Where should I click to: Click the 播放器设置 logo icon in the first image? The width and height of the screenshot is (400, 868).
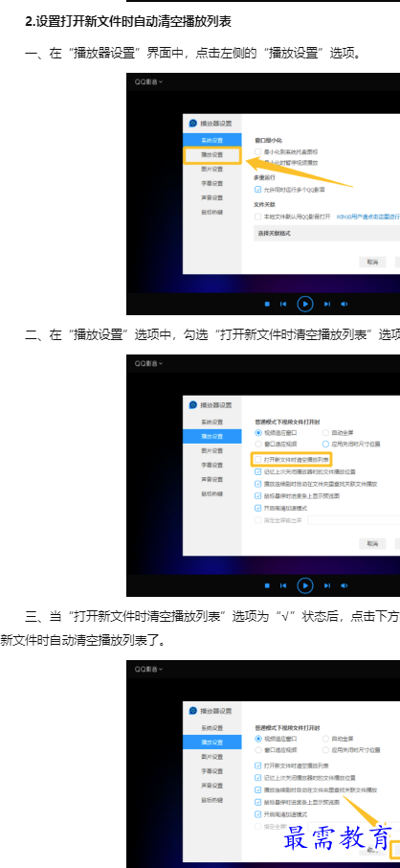coord(193,124)
